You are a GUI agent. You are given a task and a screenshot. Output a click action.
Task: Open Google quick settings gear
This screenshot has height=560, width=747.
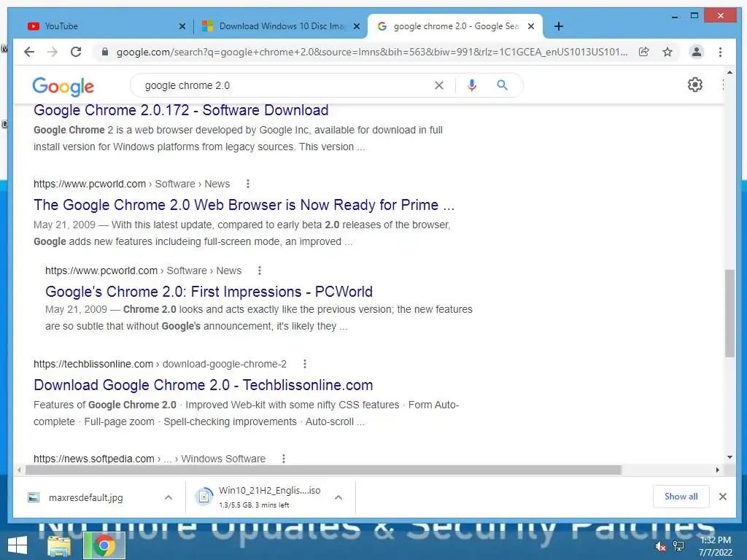[695, 85]
